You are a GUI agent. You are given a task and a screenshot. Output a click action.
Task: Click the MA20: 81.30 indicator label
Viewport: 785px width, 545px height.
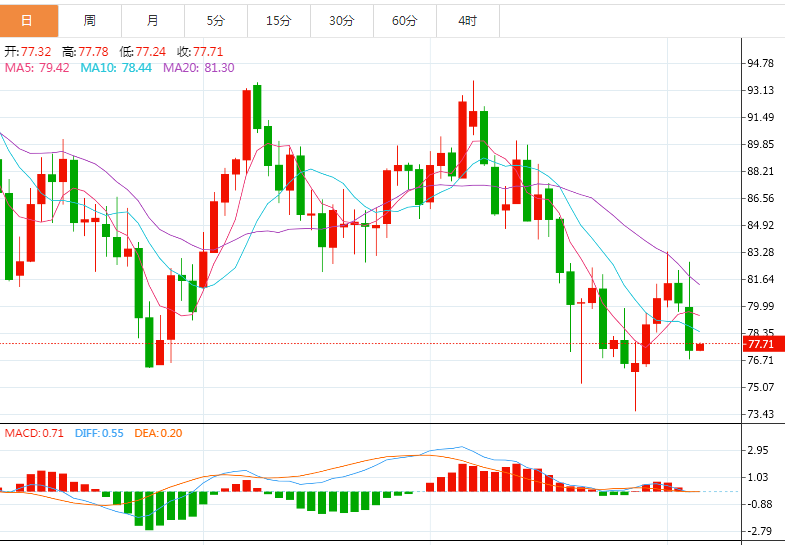tap(199, 68)
